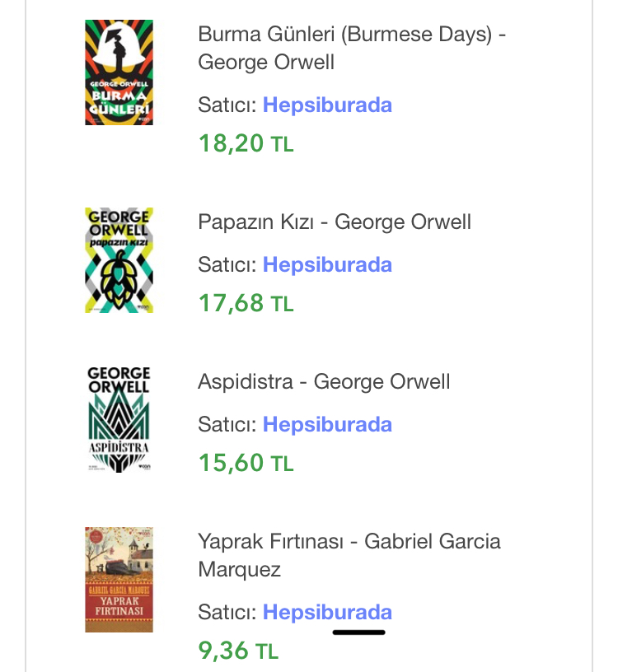This screenshot has width=618, height=672.
Task: Tap the Satıcı label for Aspidistra
Action: [227, 425]
